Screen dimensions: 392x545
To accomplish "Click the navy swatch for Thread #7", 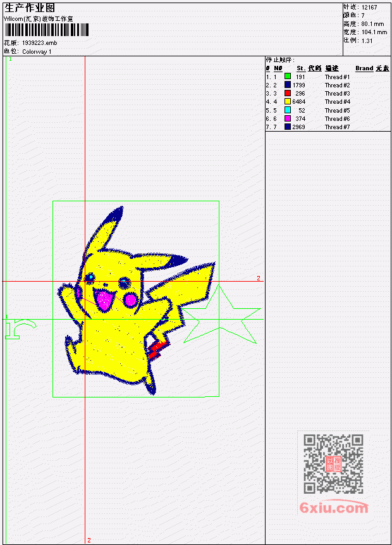I will coord(288,127).
